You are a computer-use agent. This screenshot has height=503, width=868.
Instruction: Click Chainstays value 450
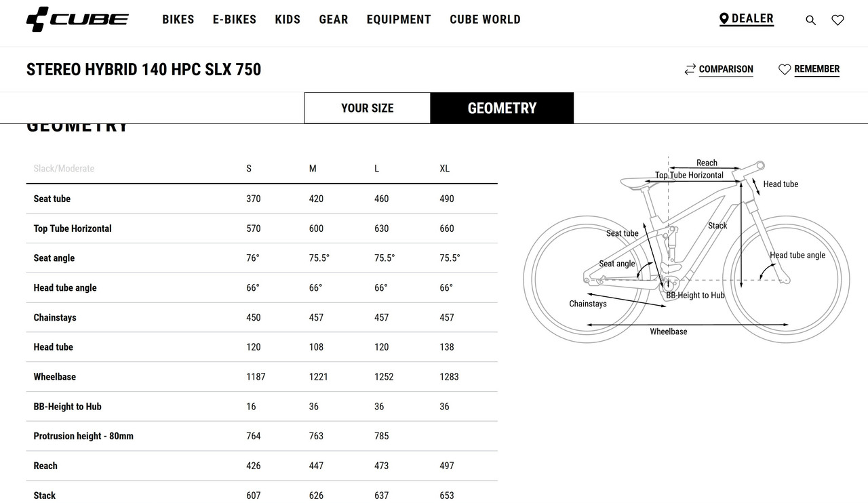254,317
